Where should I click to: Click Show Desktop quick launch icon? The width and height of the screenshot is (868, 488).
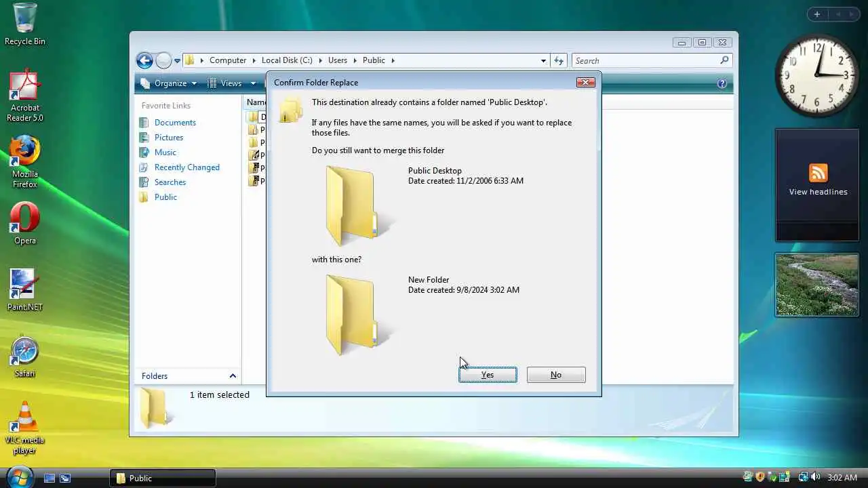click(x=49, y=478)
